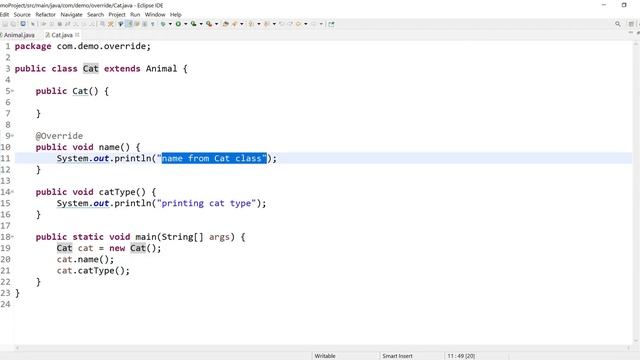Image resolution: width=640 pixels, height=360 pixels.
Task: Collapse the name() method fold at line 9
Action: pyautogui.click(x=13, y=136)
